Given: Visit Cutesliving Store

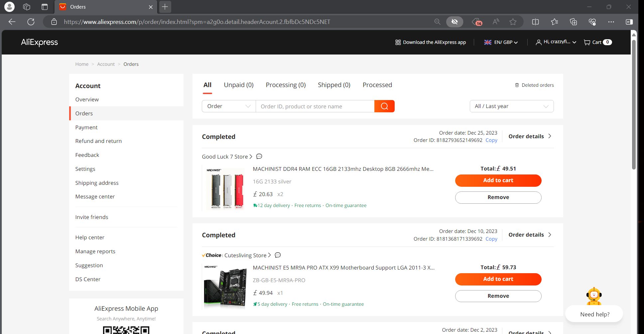Looking at the screenshot, I should click(x=248, y=255).
